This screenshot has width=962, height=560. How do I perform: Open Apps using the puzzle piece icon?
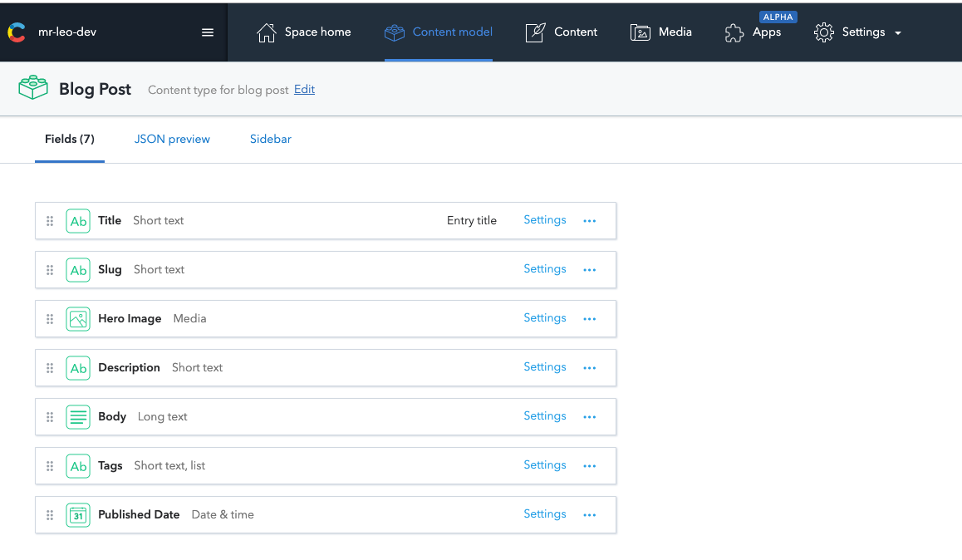(734, 34)
